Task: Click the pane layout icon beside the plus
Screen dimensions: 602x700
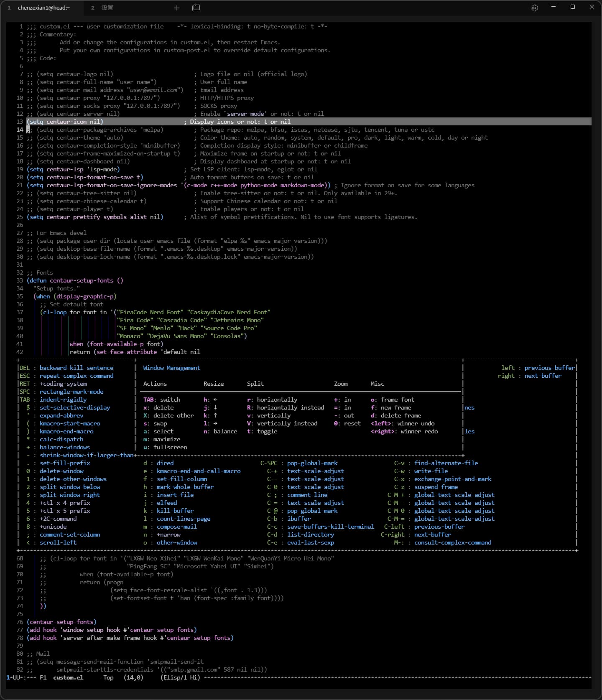Action: (196, 8)
